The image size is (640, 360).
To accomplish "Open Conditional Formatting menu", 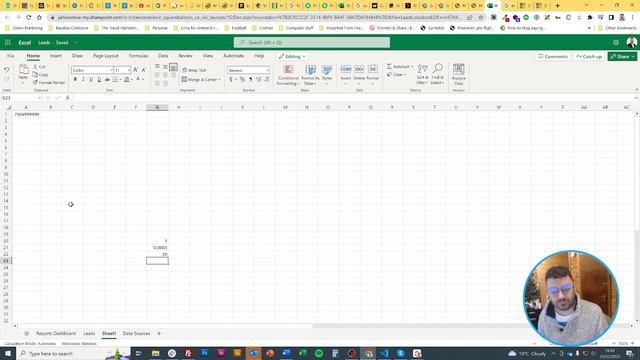I will (288, 74).
